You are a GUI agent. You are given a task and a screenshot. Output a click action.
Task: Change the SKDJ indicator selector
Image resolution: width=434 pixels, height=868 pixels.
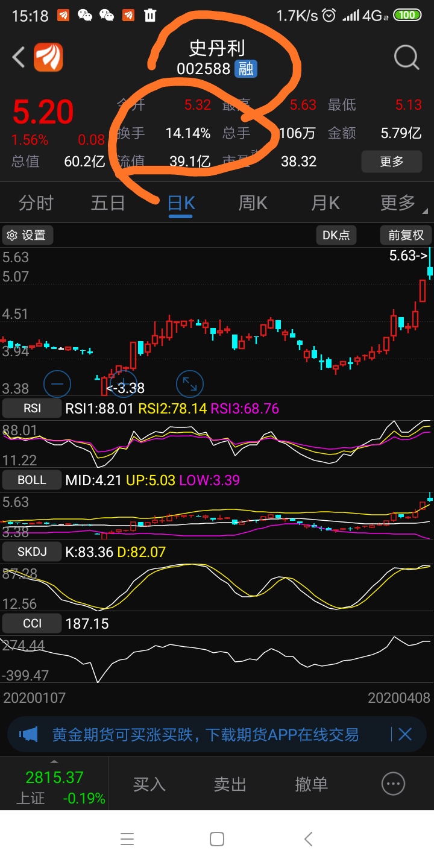(x=32, y=552)
